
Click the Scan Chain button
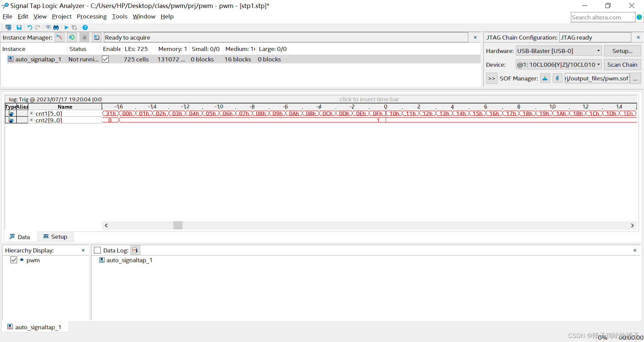click(x=622, y=64)
